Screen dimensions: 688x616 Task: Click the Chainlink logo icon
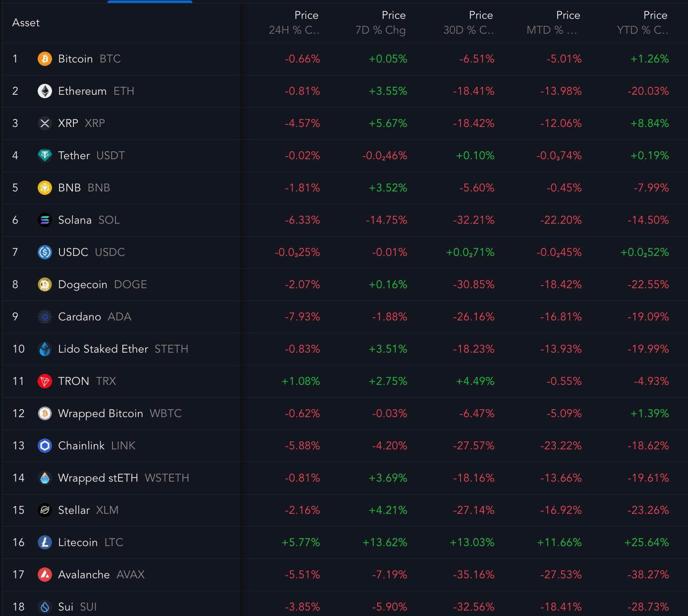(x=45, y=446)
